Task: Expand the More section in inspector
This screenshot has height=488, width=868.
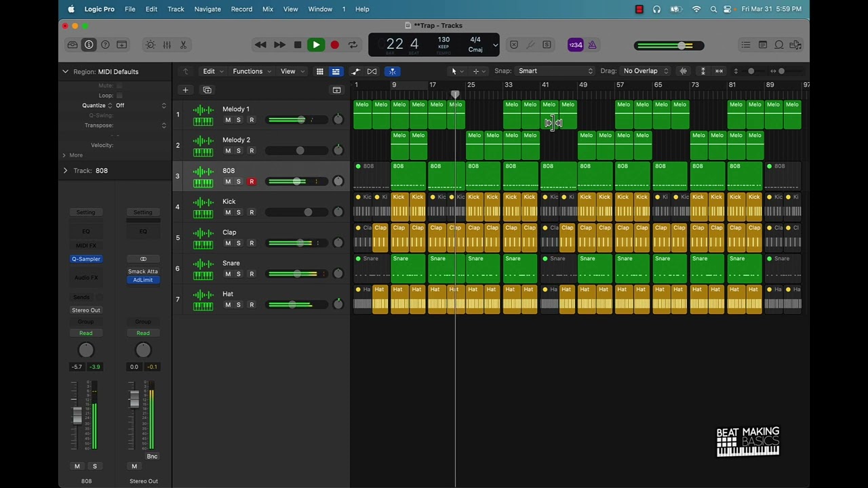Action: [64, 155]
